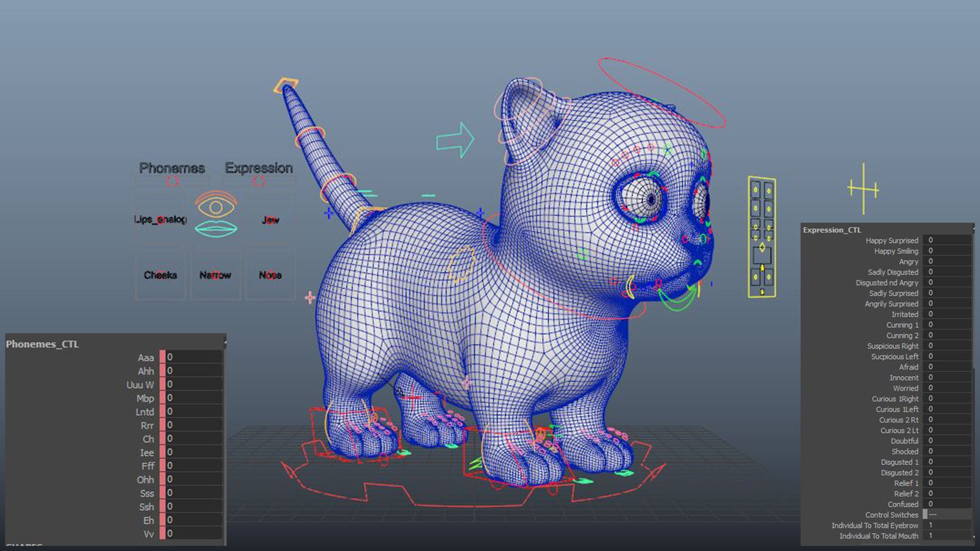980x551 pixels.
Task: Click the Iee value field
Action: [x=194, y=452]
